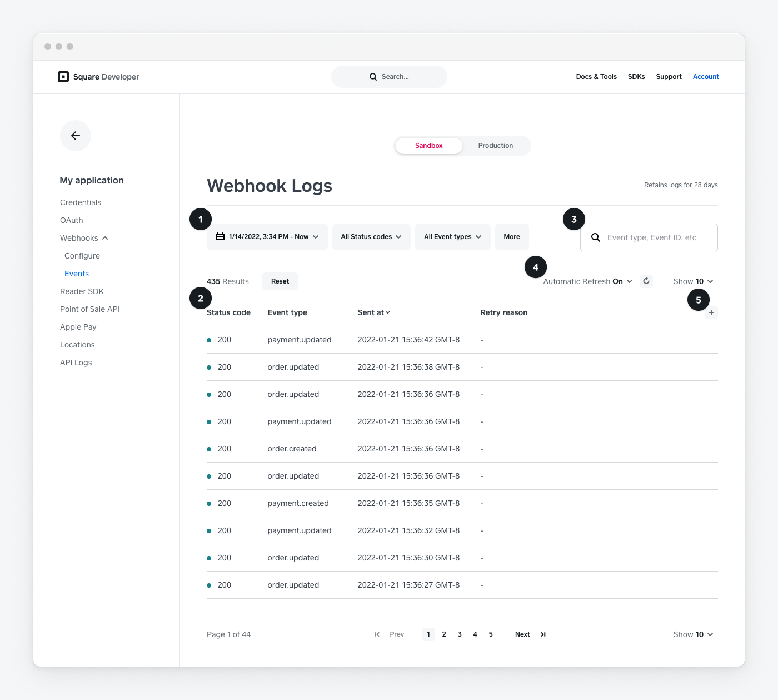Go to the Next page
Viewport: 778px width, 700px height.
(522, 634)
